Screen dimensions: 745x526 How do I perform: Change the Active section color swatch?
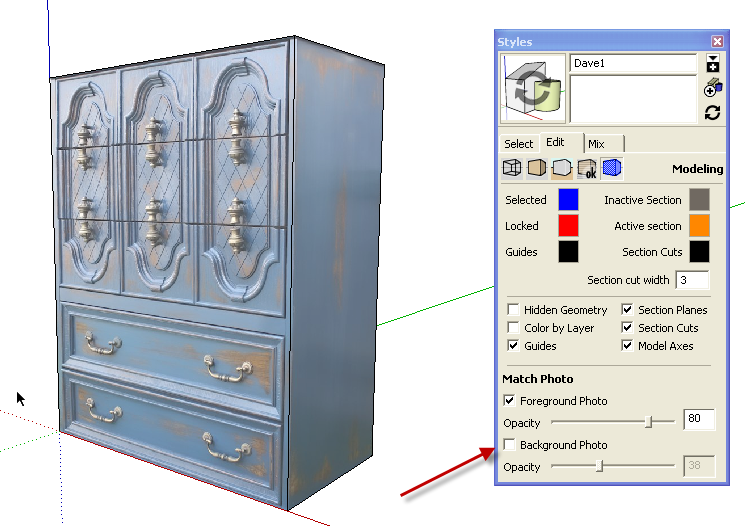699,226
